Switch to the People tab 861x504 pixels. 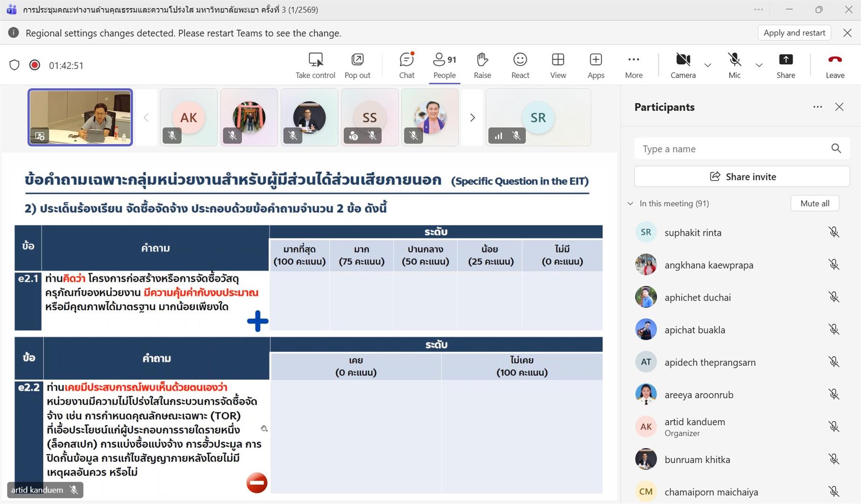(x=444, y=65)
